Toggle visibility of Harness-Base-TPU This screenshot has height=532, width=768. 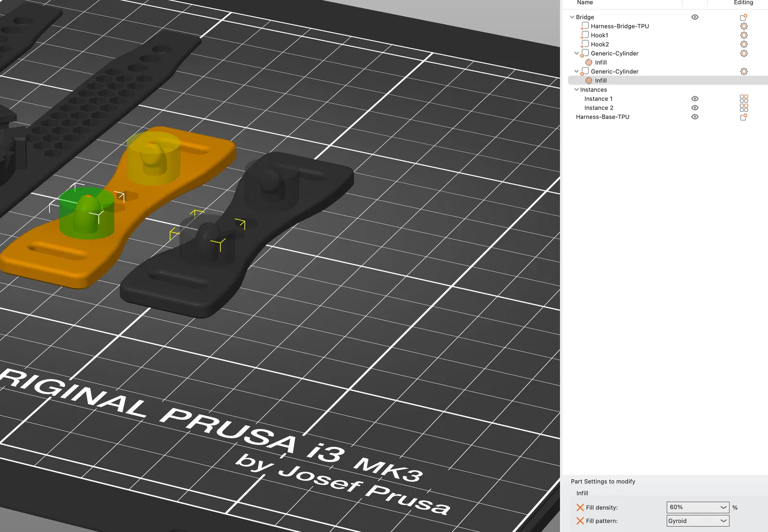(x=695, y=117)
